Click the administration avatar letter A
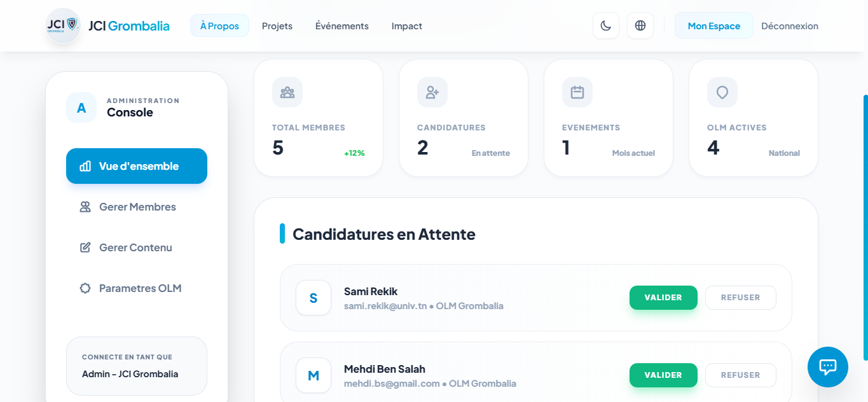The image size is (868, 402). (81, 107)
